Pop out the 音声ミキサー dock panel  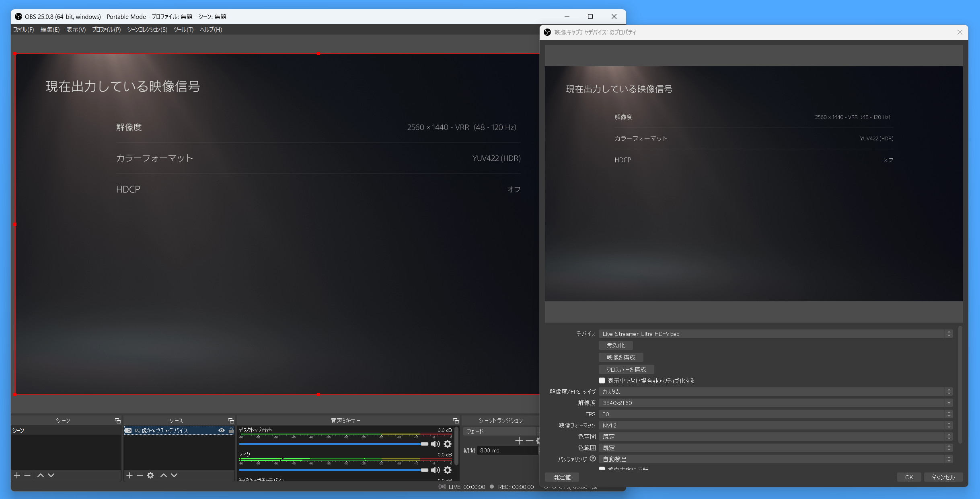pyautogui.click(x=456, y=420)
